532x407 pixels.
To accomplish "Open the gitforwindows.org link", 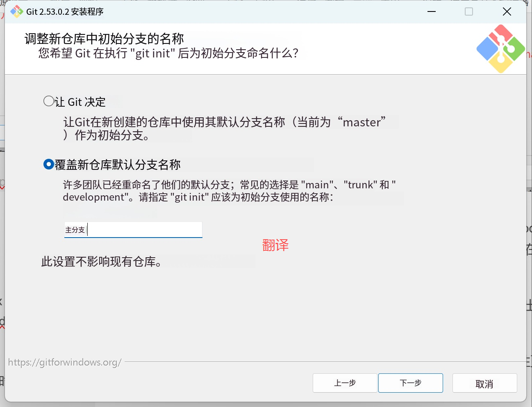I will click(65, 362).
